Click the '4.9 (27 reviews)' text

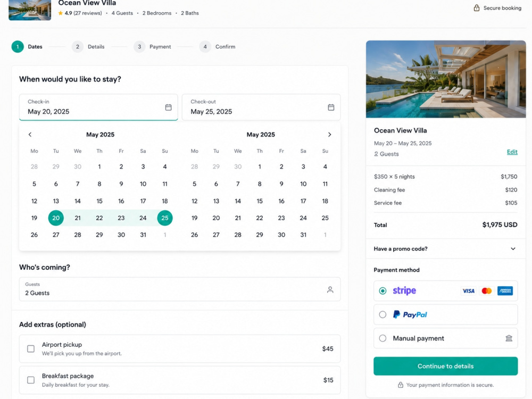click(83, 13)
